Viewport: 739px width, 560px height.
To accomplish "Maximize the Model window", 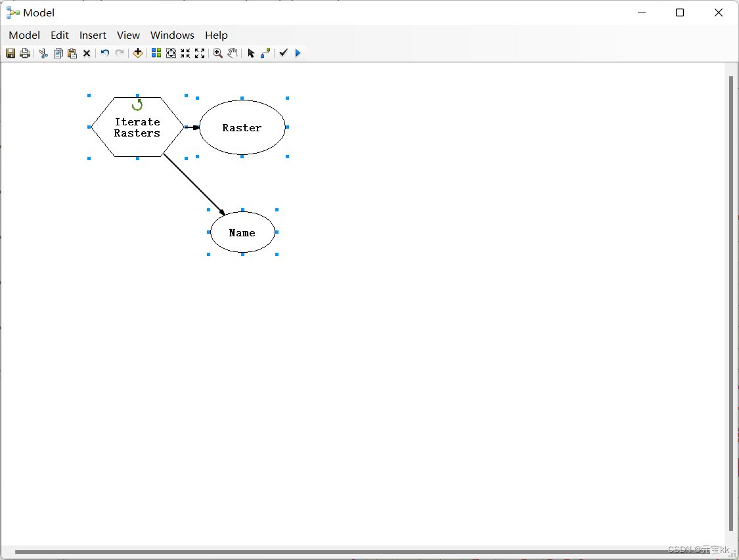I will point(680,12).
